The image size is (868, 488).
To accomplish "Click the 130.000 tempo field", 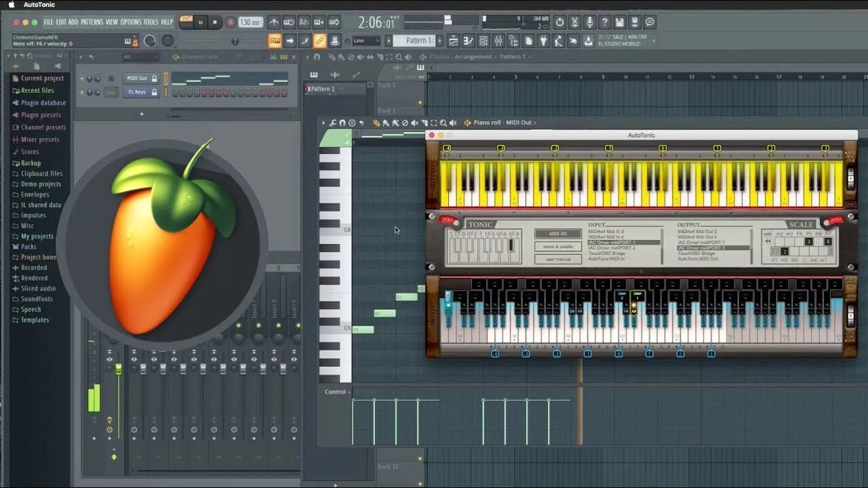I will click(x=251, y=22).
